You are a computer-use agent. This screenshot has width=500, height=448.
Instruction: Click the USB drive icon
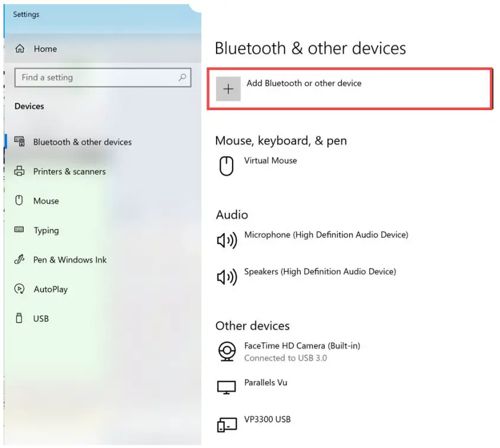click(19, 318)
